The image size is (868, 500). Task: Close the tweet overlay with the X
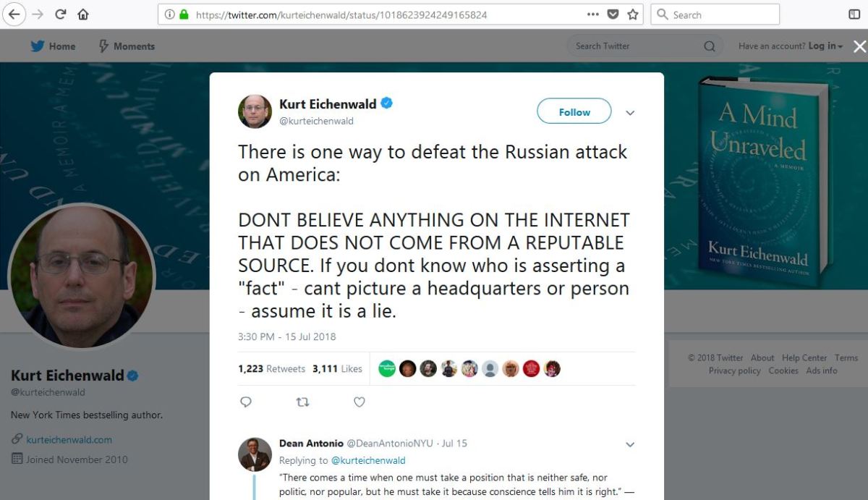(859, 46)
